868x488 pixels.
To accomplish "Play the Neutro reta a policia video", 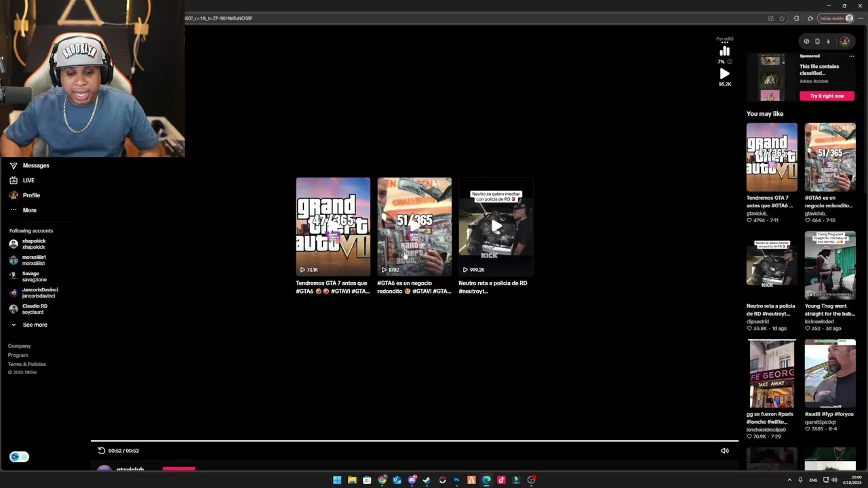I will (x=496, y=226).
